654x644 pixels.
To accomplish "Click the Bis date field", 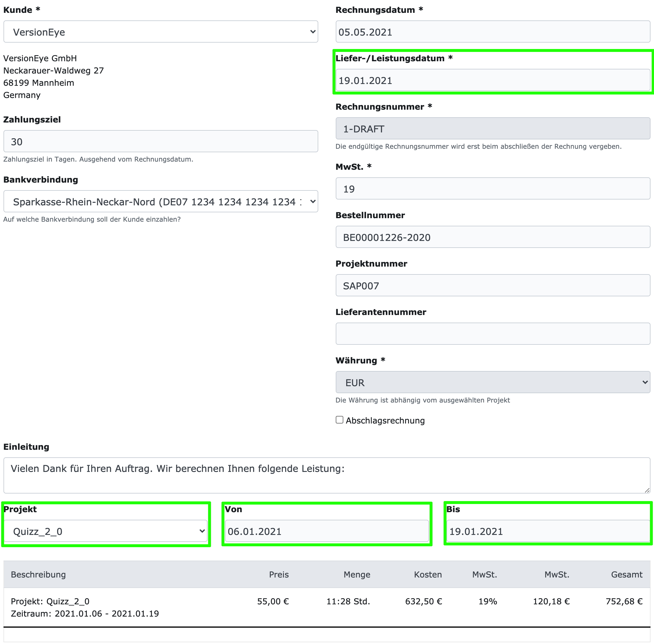I will click(548, 531).
